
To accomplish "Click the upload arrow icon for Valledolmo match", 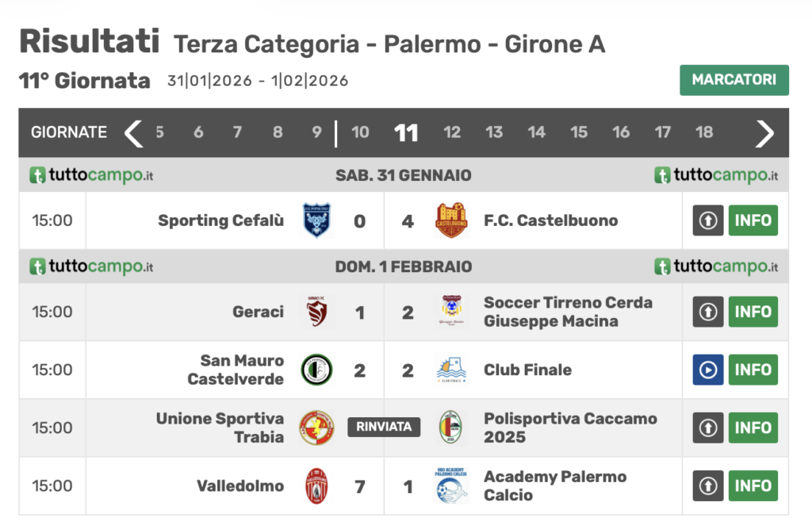I will 708,485.
